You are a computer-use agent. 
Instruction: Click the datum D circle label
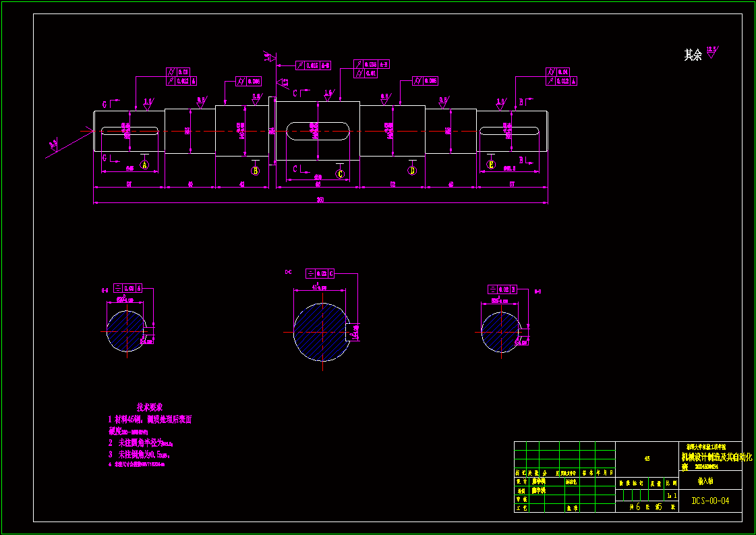pyautogui.click(x=412, y=170)
